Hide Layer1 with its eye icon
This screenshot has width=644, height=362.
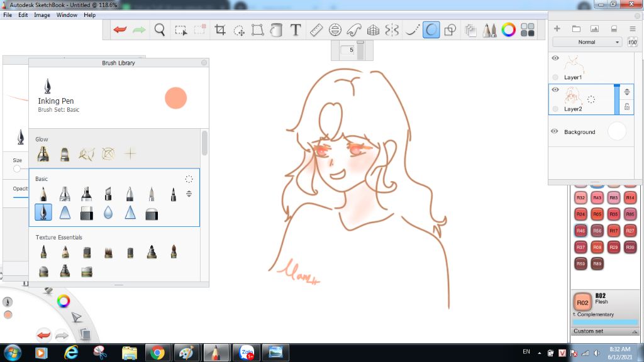tap(555, 58)
